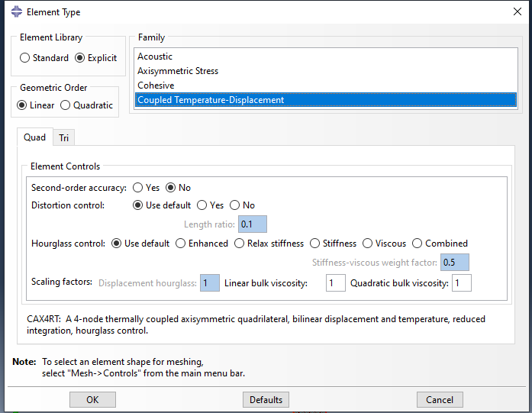Select Axisymmetric Stress family
The image size is (532, 413).
[x=178, y=71]
